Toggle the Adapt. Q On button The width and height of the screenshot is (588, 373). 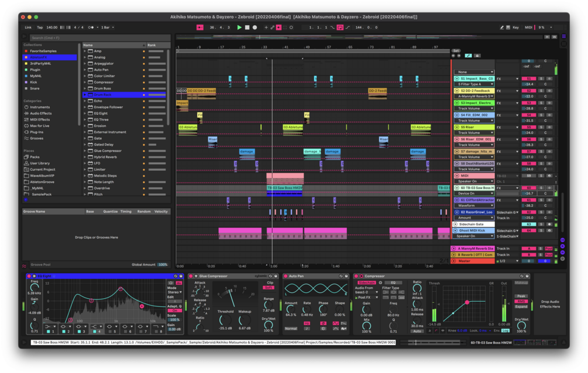[174, 310]
